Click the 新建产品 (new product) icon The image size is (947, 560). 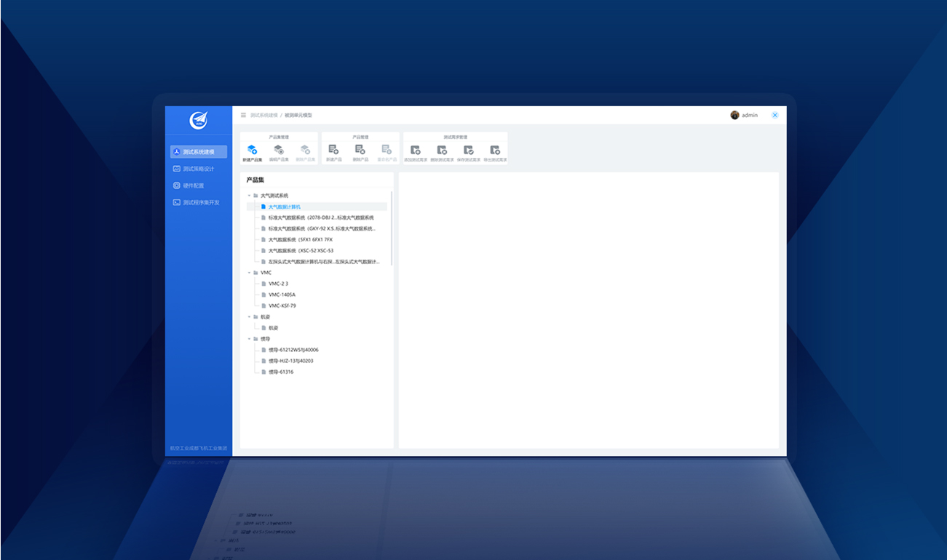[x=333, y=150]
